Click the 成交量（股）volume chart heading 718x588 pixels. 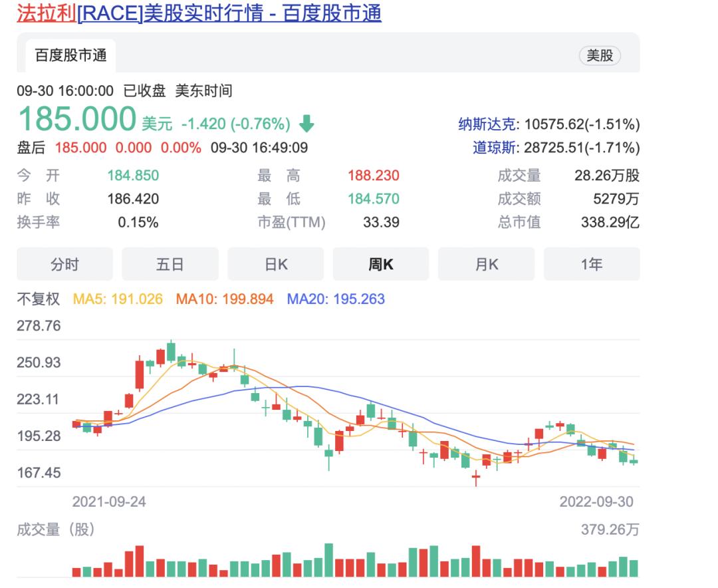pyautogui.click(x=56, y=529)
